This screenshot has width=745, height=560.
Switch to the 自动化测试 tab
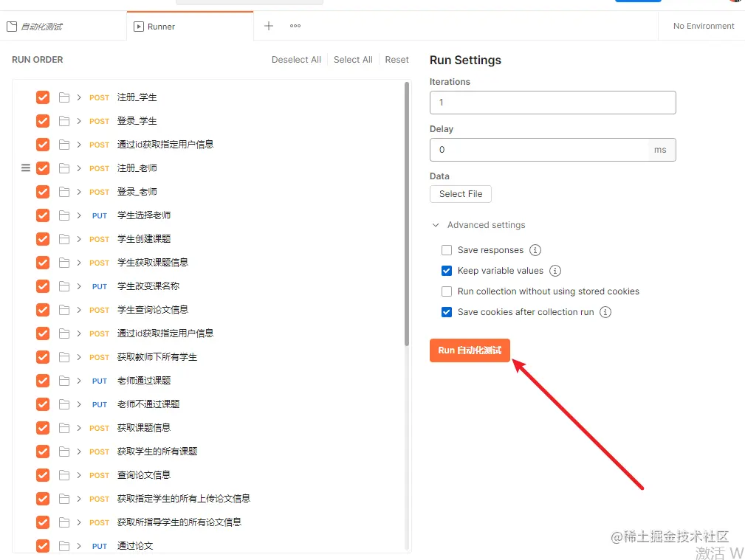63,27
